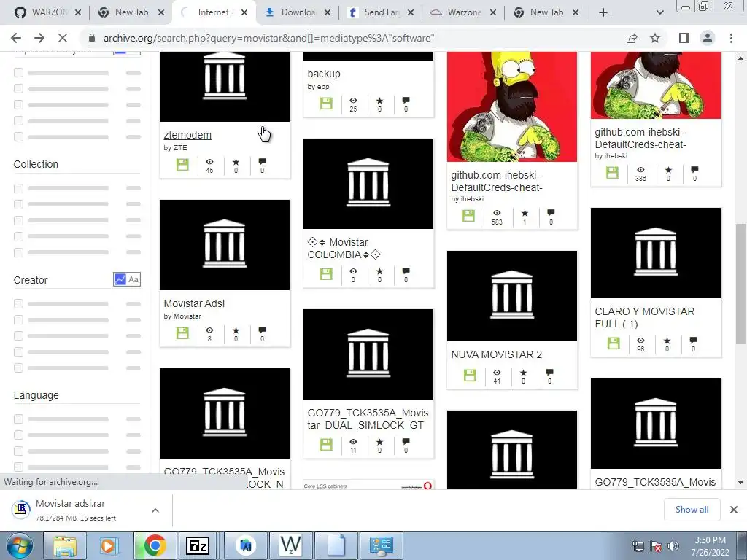The height and width of the screenshot is (560, 747).
Task: Open media player from the taskbar
Action: click(x=108, y=545)
